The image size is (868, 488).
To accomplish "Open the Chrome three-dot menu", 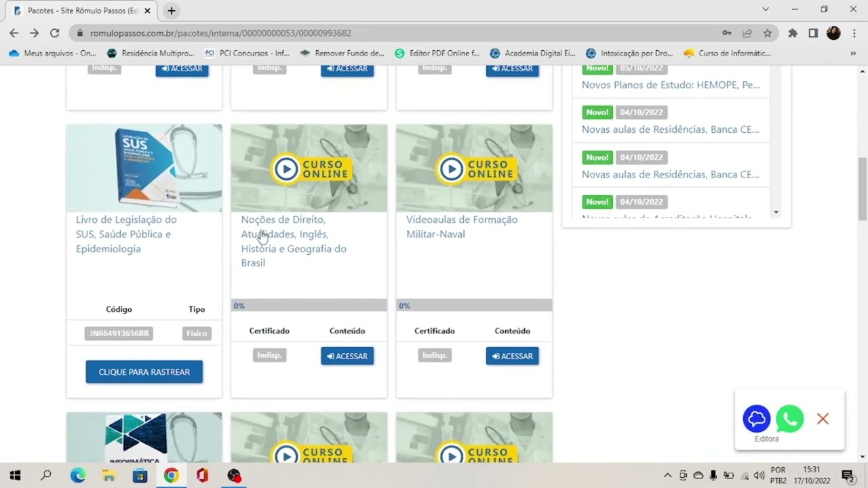I will point(854,33).
